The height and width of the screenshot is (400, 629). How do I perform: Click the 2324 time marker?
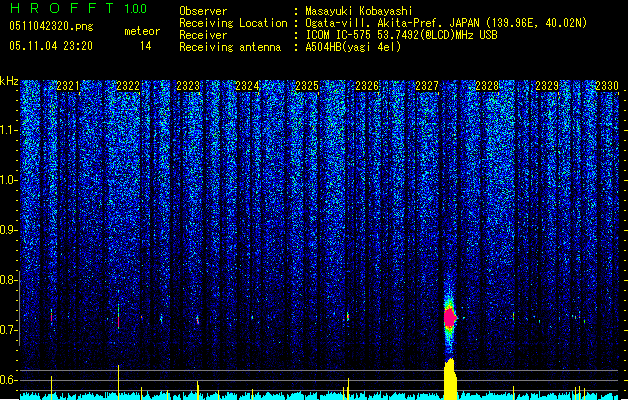[x=247, y=86]
